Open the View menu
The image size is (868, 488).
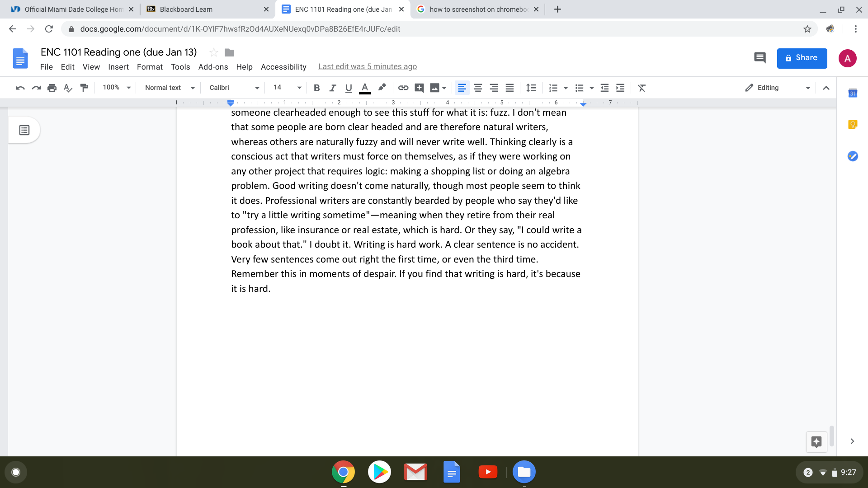click(91, 67)
